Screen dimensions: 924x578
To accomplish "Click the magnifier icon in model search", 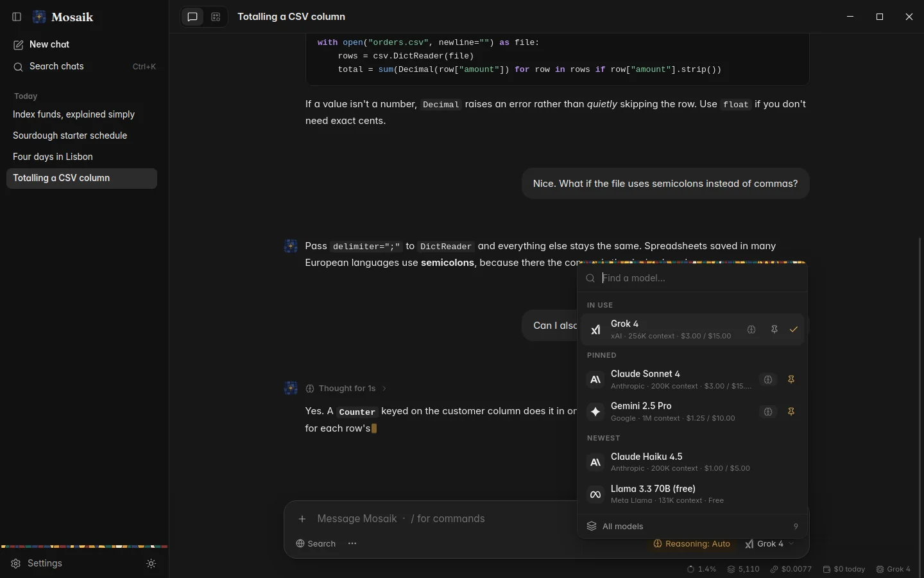I will pyautogui.click(x=590, y=278).
